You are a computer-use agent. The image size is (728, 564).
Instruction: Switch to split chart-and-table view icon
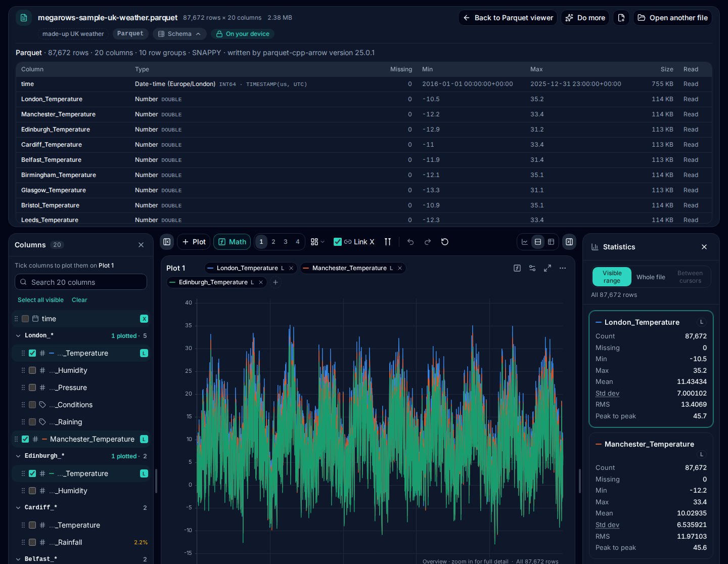tap(538, 242)
